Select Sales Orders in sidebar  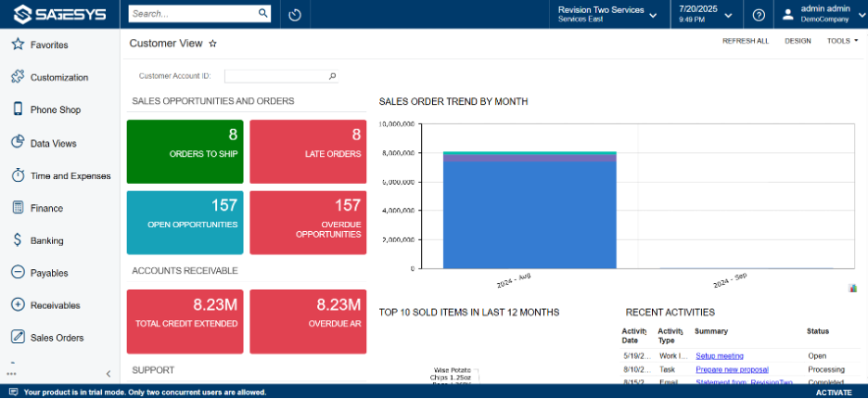pos(57,338)
